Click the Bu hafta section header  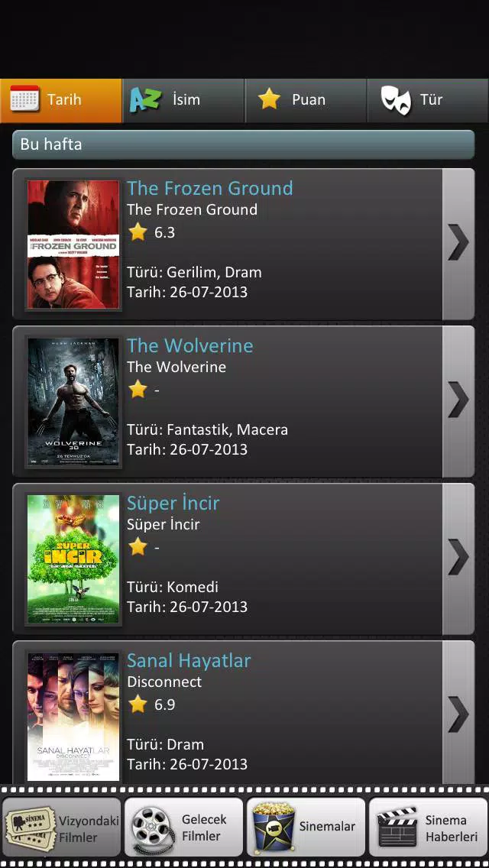(243, 144)
